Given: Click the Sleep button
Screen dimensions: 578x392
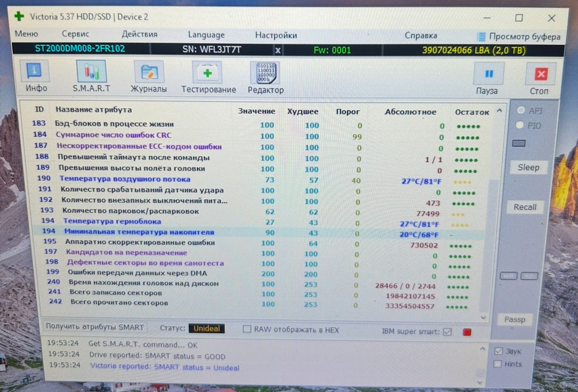Looking at the screenshot, I should tap(528, 167).
